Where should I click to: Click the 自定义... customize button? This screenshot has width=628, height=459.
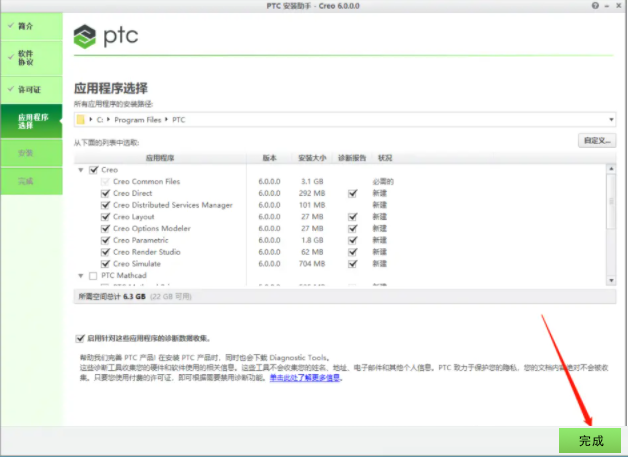pos(597,141)
